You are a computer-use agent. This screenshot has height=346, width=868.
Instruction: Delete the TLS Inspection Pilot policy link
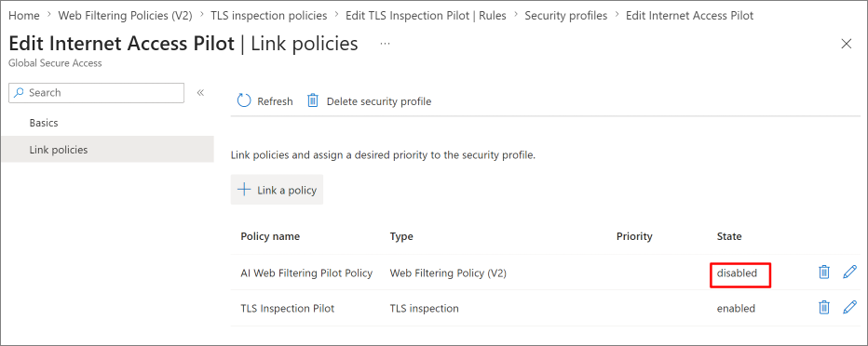(823, 307)
